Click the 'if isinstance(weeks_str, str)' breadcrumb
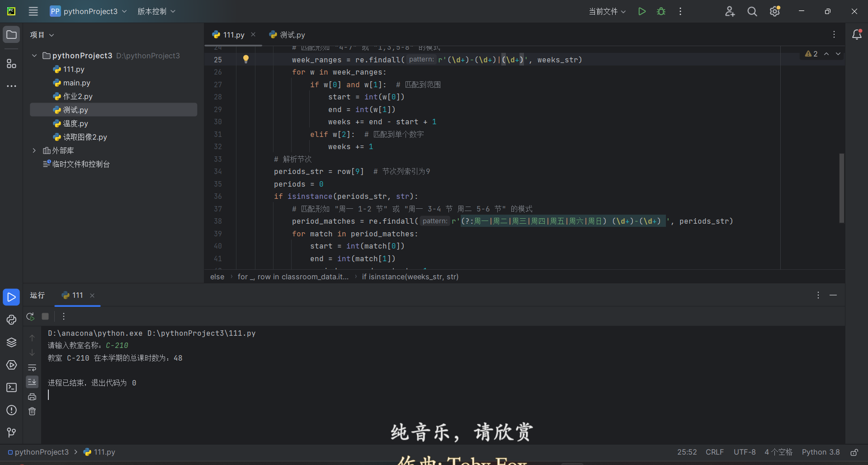Viewport: 868px width, 465px height. pyautogui.click(x=410, y=277)
